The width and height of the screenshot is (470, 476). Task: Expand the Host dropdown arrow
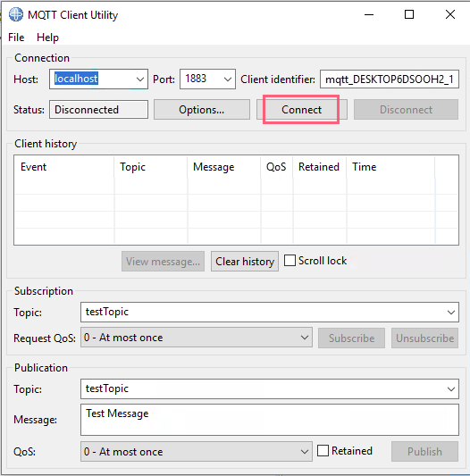pyautogui.click(x=140, y=79)
